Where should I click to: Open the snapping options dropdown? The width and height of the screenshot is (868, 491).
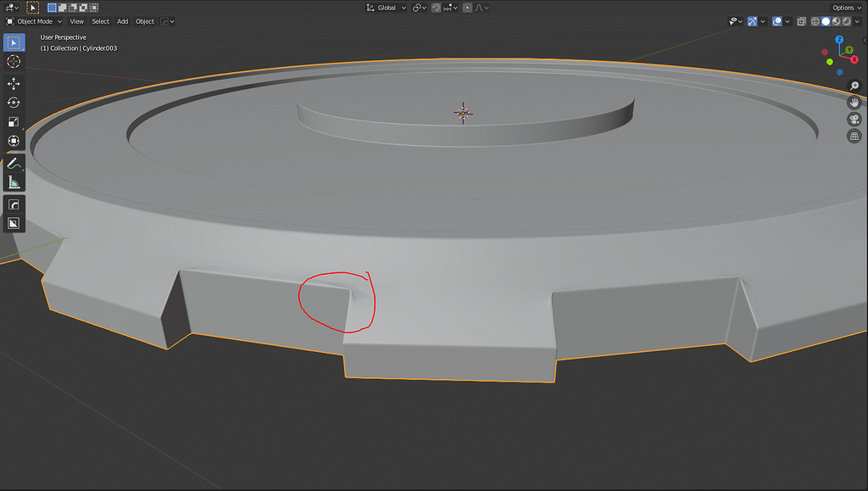(x=451, y=8)
